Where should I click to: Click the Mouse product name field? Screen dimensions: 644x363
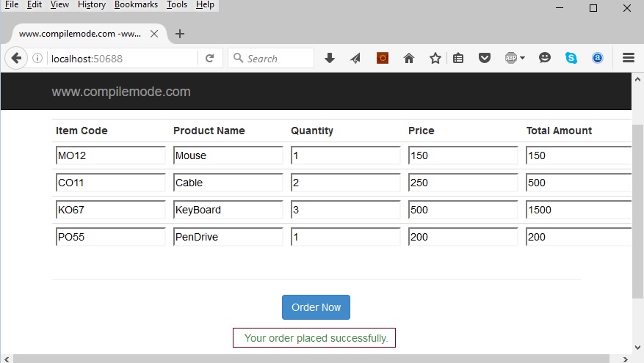[228, 155]
